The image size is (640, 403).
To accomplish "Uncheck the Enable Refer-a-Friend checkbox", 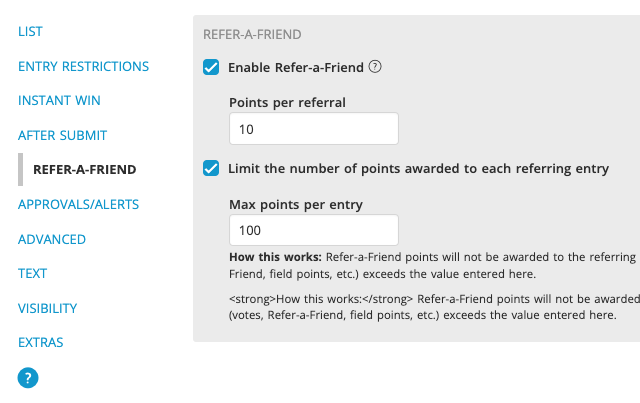I will point(211,68).
